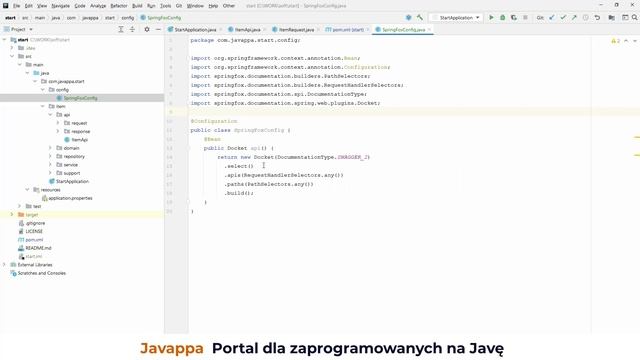Expand the request package
Viewport: 640px width, 360px height.
58,123
